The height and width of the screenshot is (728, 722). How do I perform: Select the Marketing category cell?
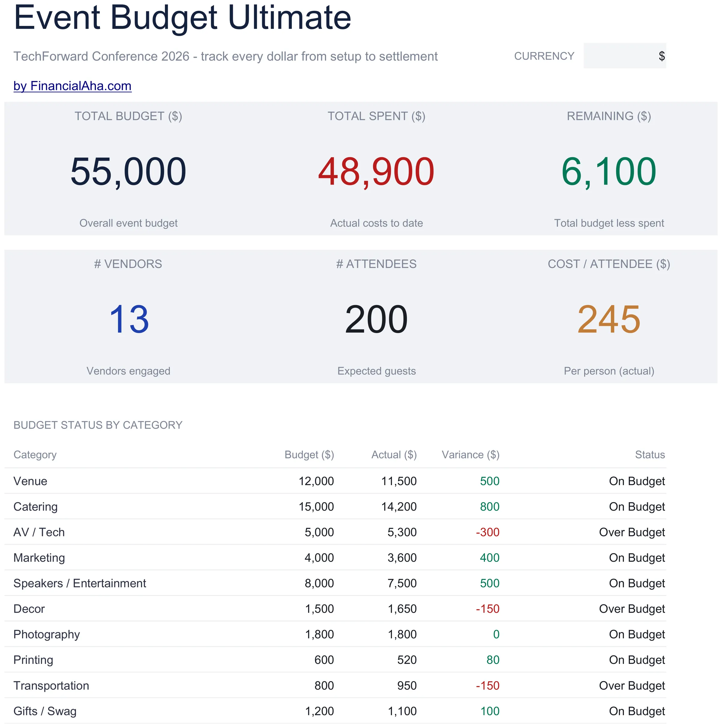(39, 558)
